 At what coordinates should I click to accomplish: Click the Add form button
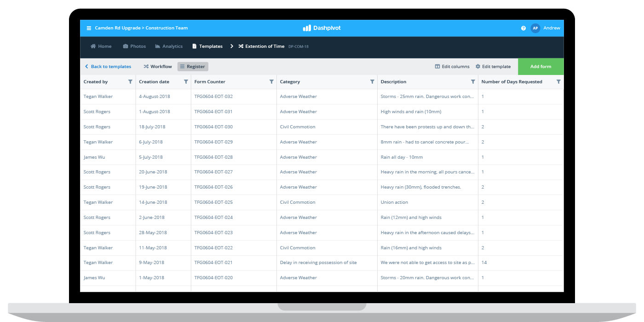click(540, 67)
